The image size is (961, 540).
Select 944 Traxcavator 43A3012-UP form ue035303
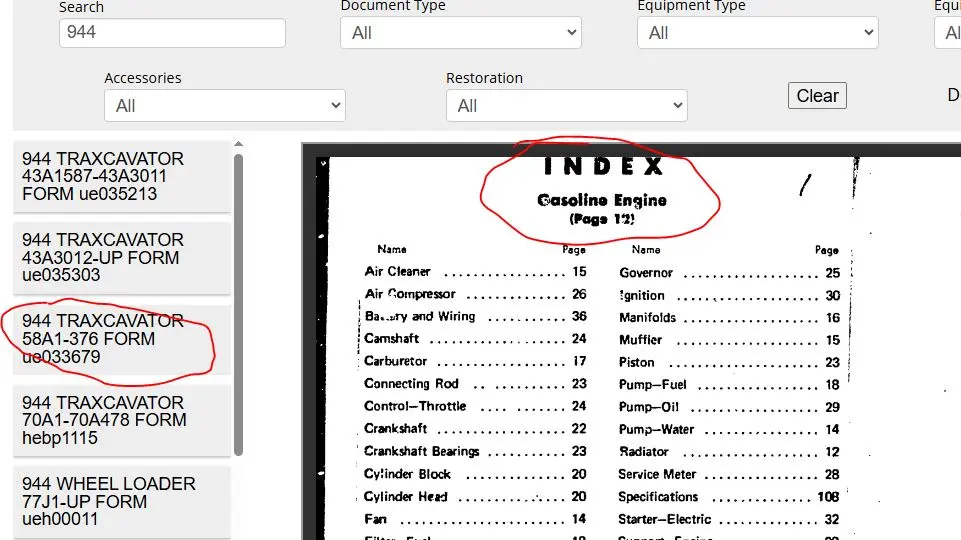pyautogui.click(x=122, y=257)
